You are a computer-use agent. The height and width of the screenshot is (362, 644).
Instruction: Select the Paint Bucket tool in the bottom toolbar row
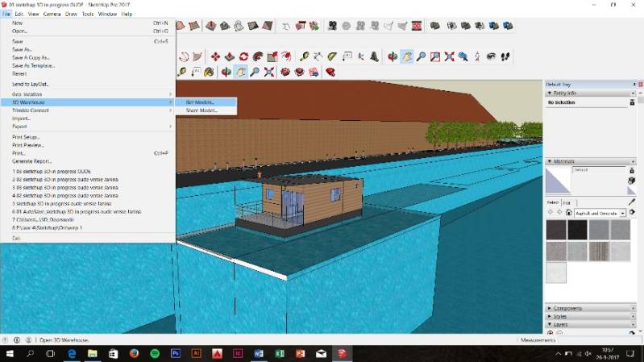click(209, 73)
